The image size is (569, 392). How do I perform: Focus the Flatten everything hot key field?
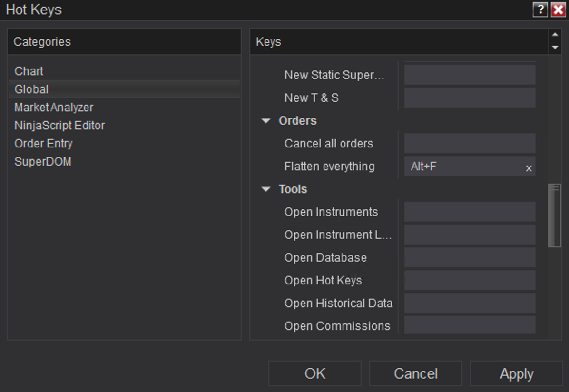(x=470, y=166)
